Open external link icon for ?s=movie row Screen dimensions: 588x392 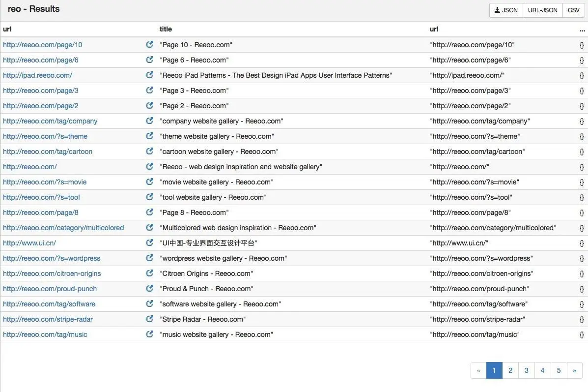click(x=150, y=181)
